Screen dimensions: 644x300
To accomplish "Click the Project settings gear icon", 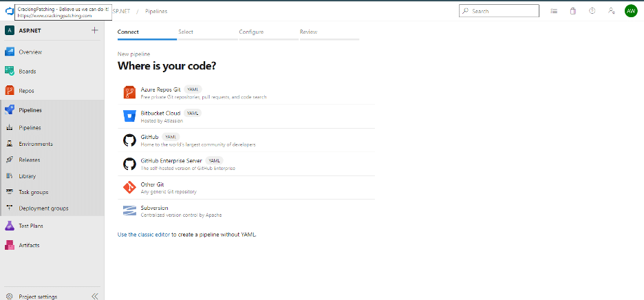I will (x=10, y=297).
